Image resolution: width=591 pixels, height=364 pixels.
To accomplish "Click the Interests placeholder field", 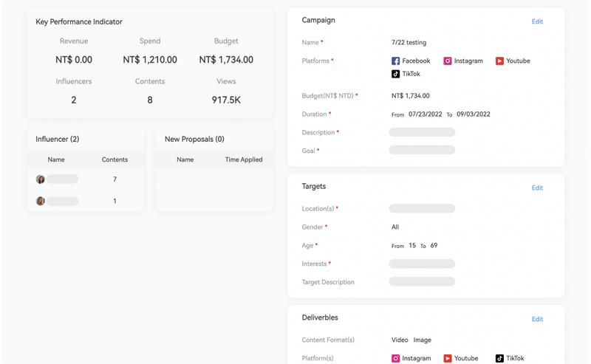I will tap(422, 264).
